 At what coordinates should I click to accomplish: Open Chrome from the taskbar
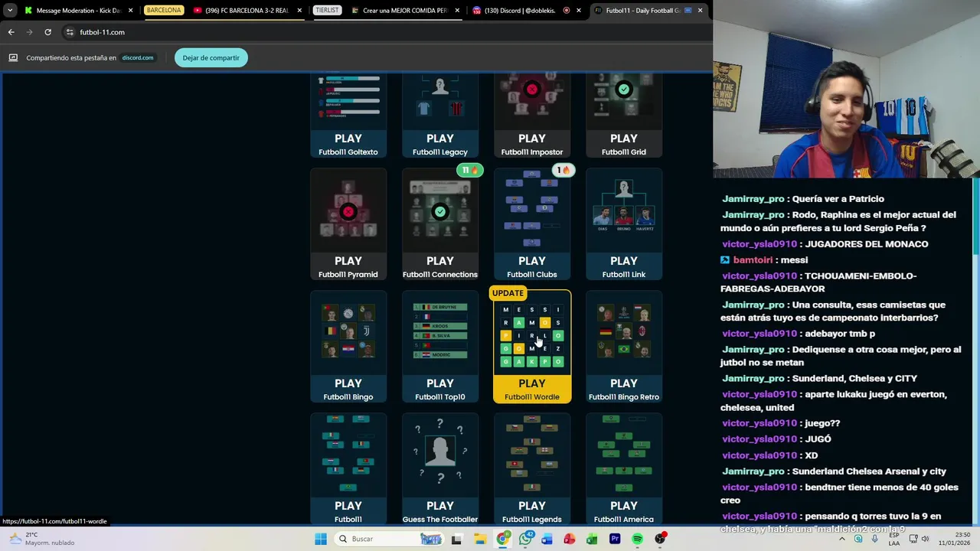(502, 539)
